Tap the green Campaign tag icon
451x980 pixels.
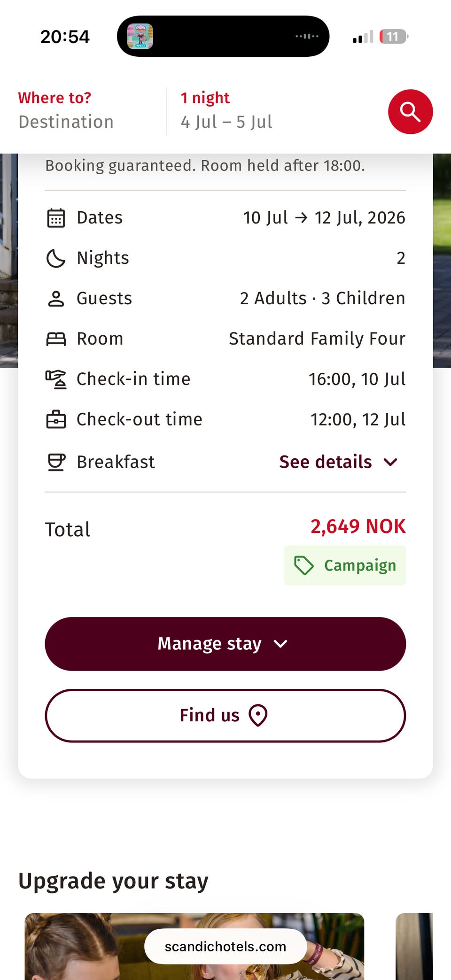[303, 565]
